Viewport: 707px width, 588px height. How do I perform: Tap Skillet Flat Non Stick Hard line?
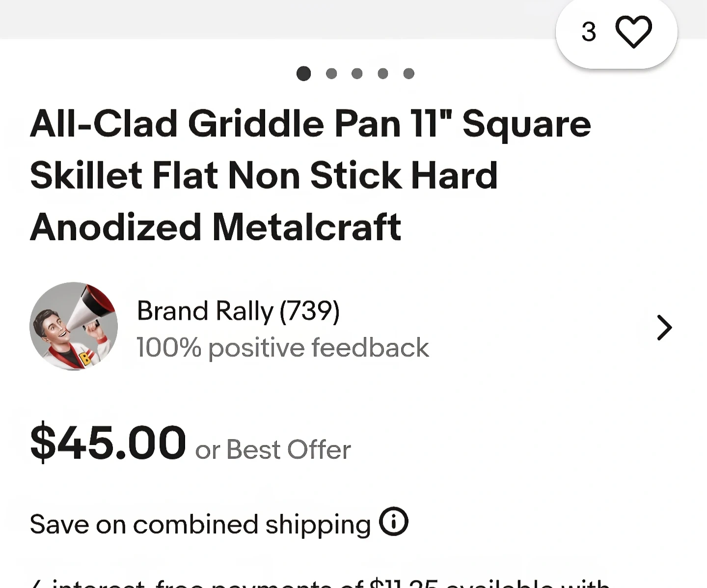(264, 175)
